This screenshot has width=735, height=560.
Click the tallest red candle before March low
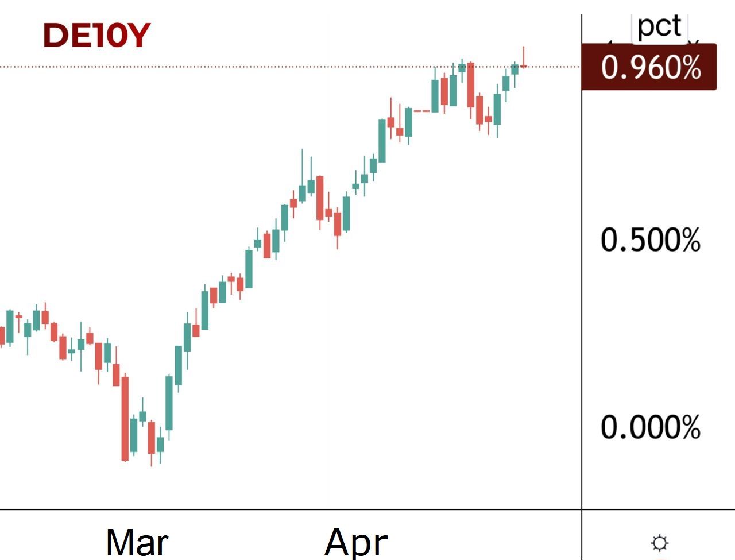pyautogui.click(x=125, y=418)
